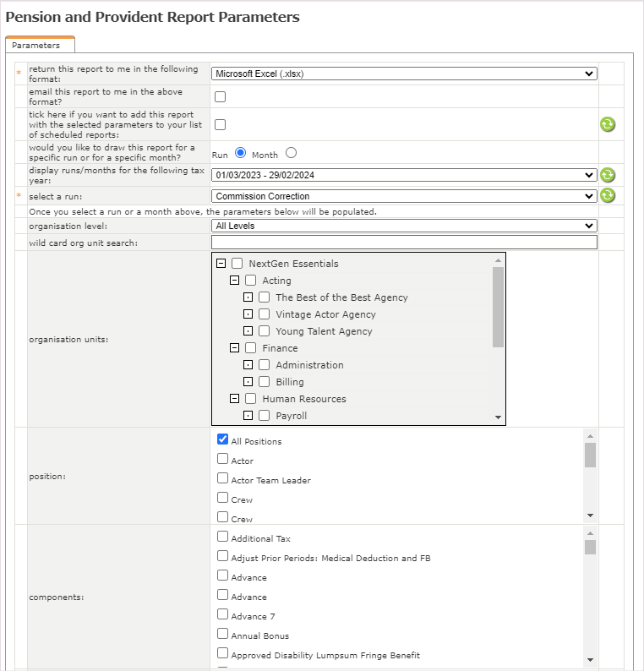644x671 pixels.
Task: Click refresh icon next to select a run
Action: pos(607,195)
